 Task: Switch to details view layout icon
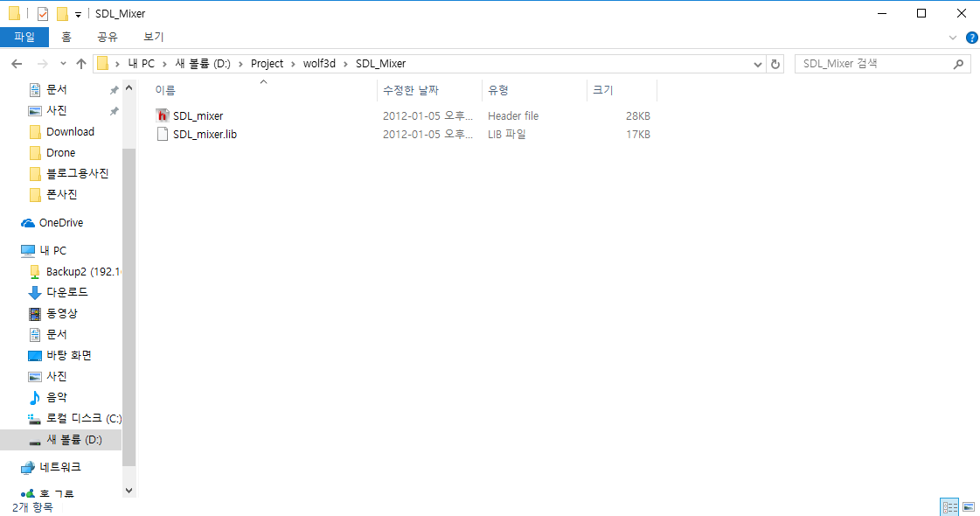coord(949,506)
